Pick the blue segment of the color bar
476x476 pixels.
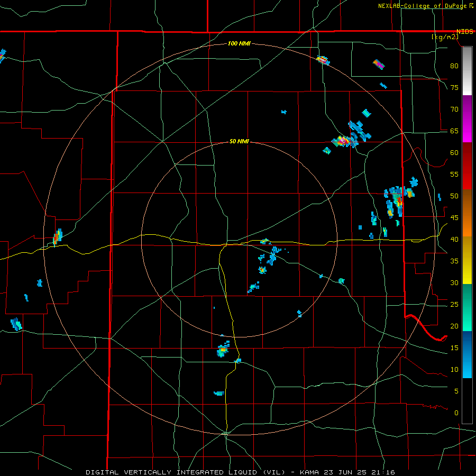click(467, 354)
